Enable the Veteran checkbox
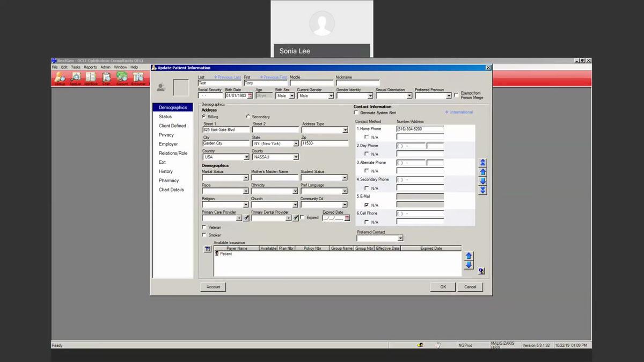Screen dimensions: 644x362 (204, 228)
